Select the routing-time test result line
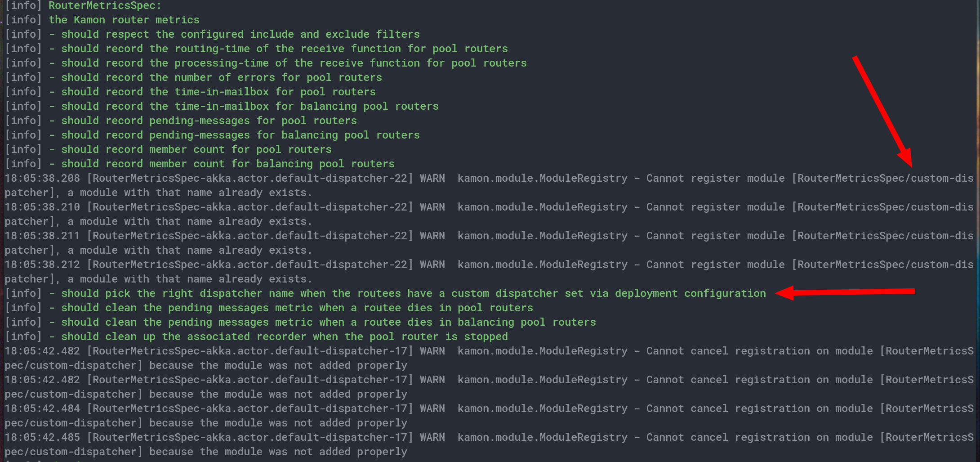 (256, 49)
